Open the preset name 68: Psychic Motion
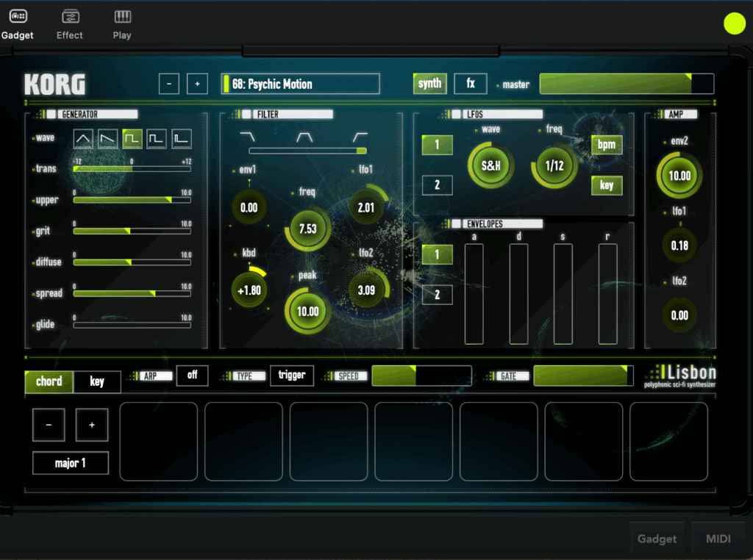The height and width of the screenshot is (560, 753). pyautogui.click(x=300, y=84)
